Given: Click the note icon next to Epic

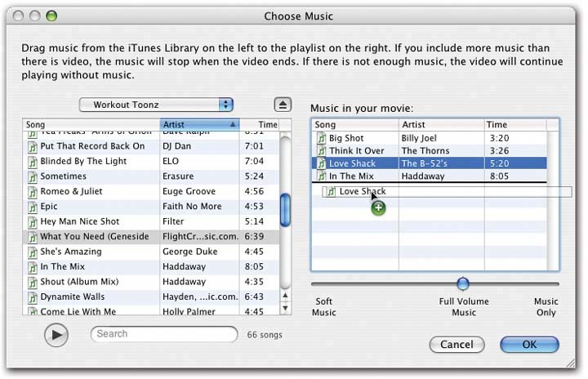Looking at the screenshot, I should (33, 207).
